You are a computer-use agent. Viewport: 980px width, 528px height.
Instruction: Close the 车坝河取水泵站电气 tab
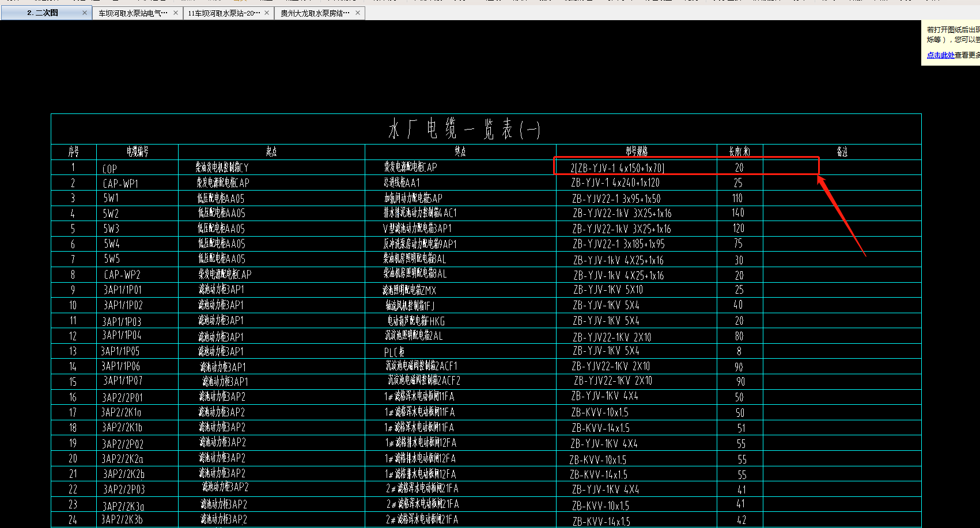(x=176, y=13)
